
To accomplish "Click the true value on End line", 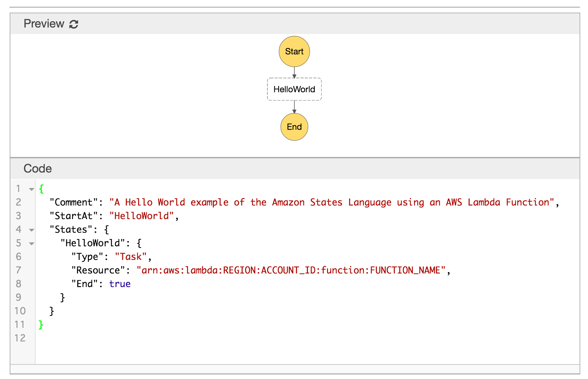I will 120,284.
